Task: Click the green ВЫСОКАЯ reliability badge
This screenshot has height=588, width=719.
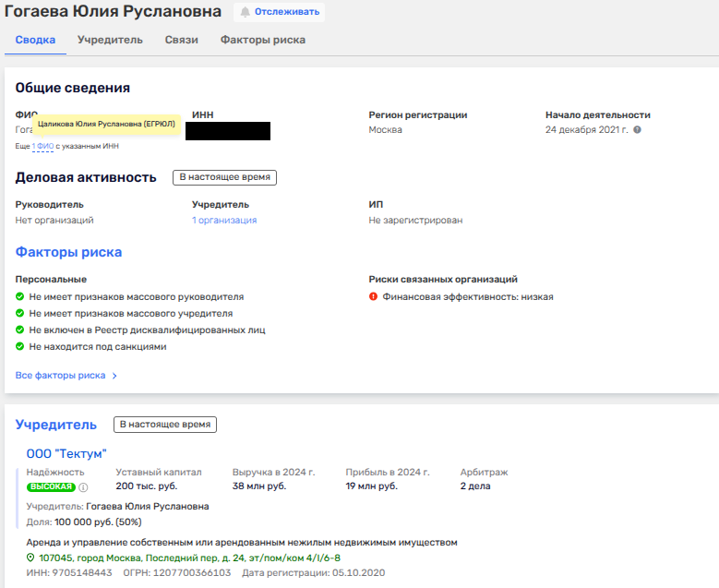Action: coord(51,487)
